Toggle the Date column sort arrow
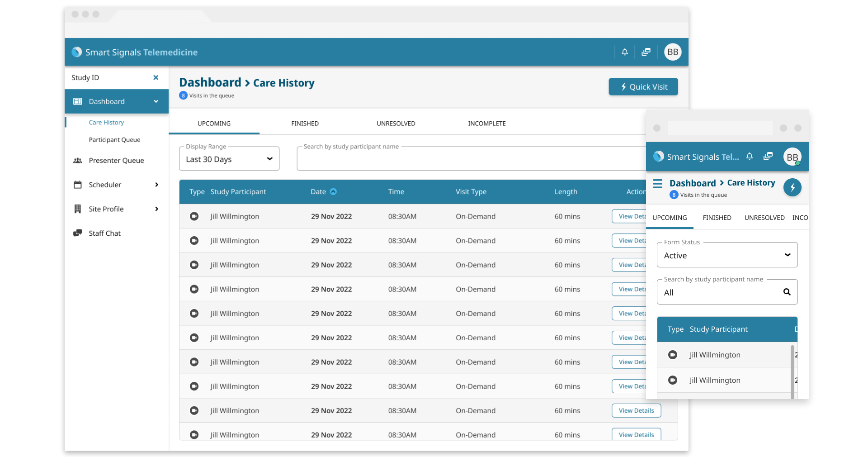Viewport: 868px width, 457px height. click(x=333, y=191)
